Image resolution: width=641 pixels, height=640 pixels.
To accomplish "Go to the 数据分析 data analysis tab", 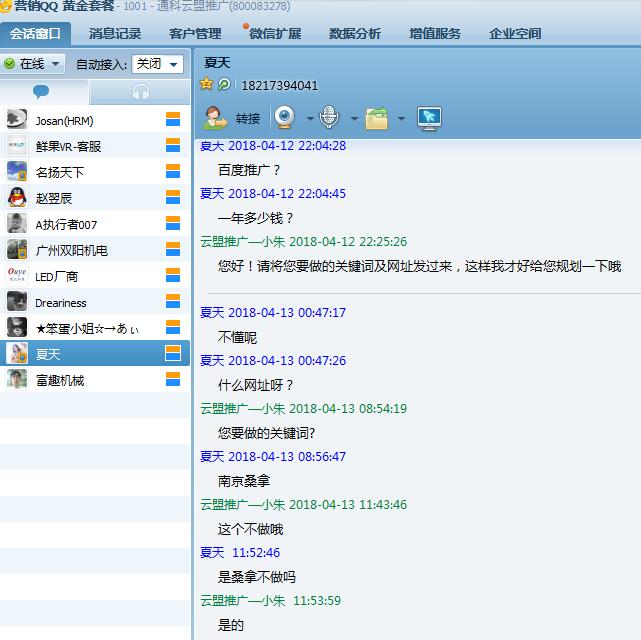I will pos(355,33).
